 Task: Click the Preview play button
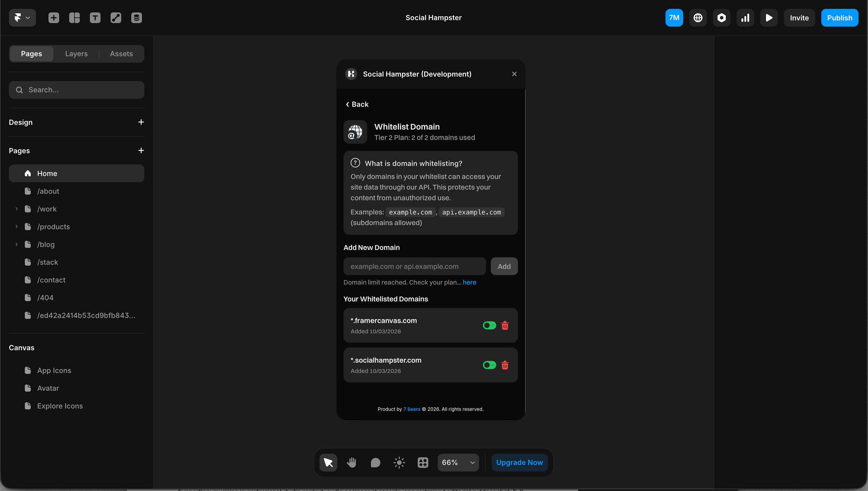click(769, 17)
